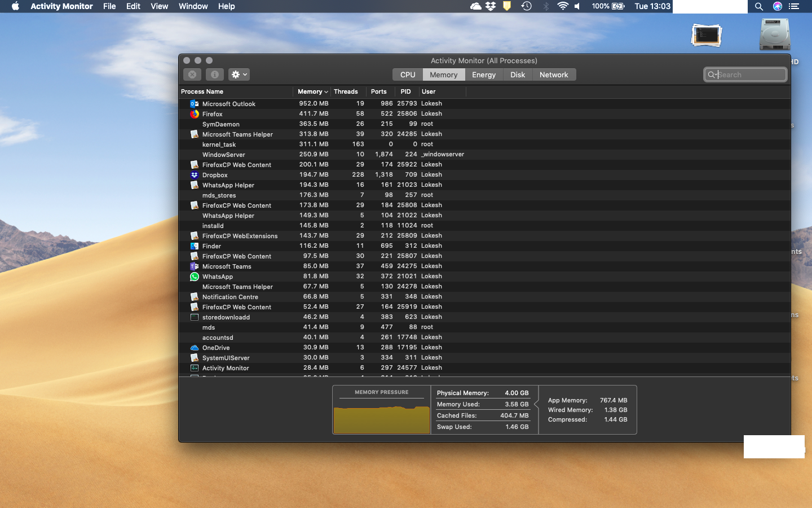Screen dimensions: 812x508
Task: Sort by Ports column header
Action: click(x=381, y=91)
